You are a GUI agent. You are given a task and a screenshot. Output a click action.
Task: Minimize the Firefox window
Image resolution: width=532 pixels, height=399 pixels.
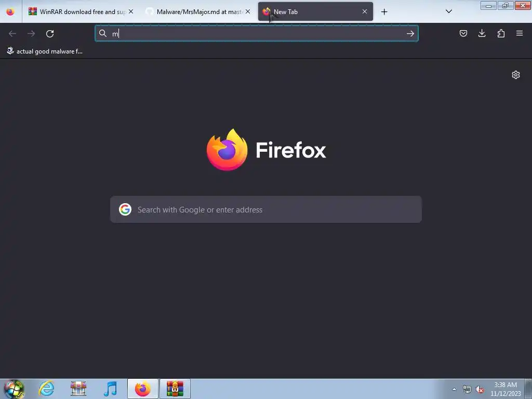(x=488, y=6)
